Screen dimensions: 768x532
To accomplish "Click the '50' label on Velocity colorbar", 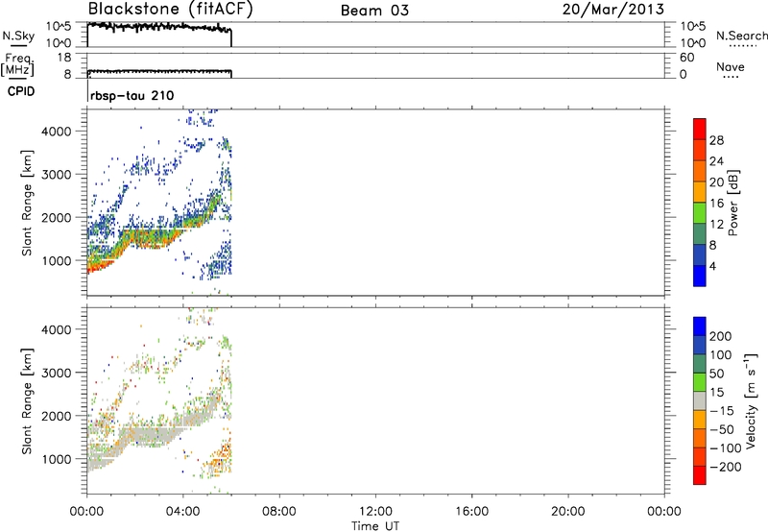I will tap(716, 374).
